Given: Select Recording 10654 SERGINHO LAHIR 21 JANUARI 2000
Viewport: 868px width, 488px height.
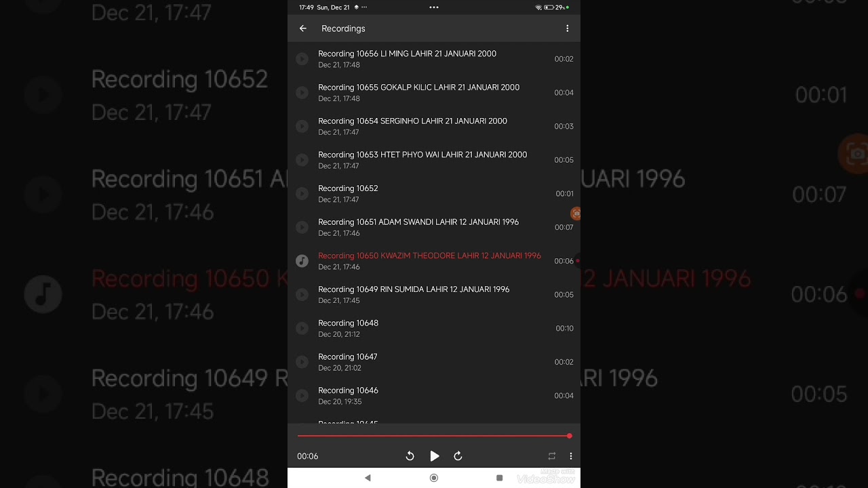Looking at the screenshot, I should point(412,121).
